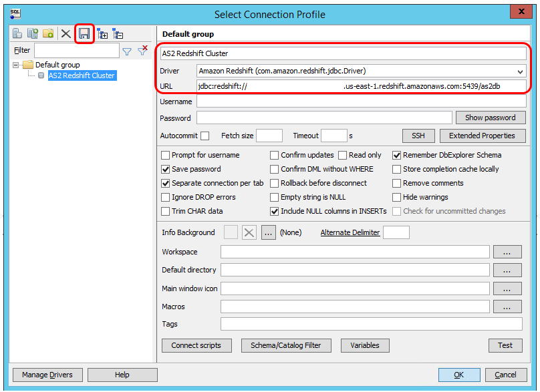The width and height of the screenshot is (540, 392).
Task: Enable Prompt for username
Action: click(x=165, y=155)
